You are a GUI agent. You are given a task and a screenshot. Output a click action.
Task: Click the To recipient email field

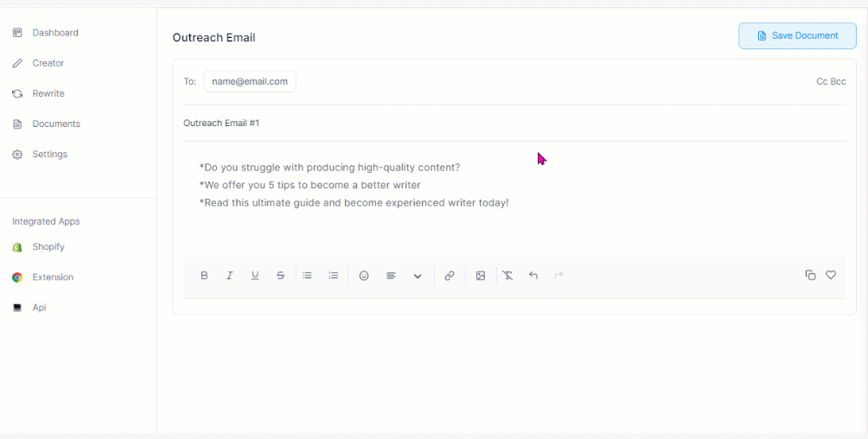click(x=250, y=81)
